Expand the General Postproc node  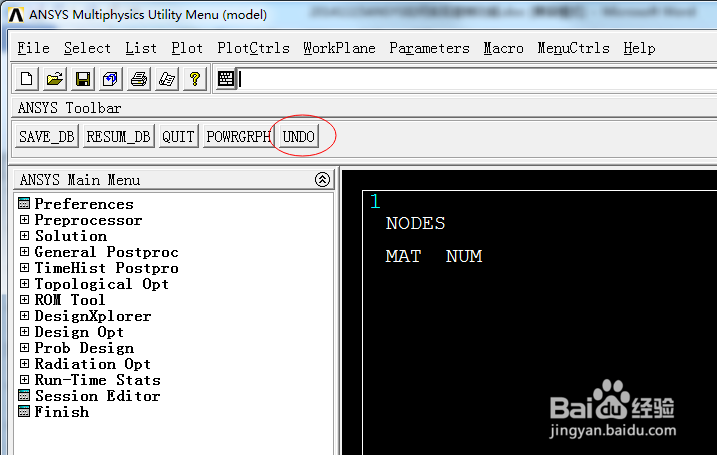click(x=24, y=252)
